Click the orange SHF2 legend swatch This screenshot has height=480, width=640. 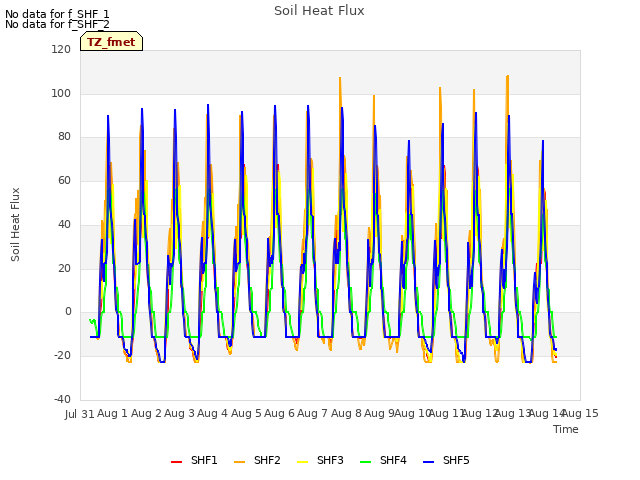240,462
